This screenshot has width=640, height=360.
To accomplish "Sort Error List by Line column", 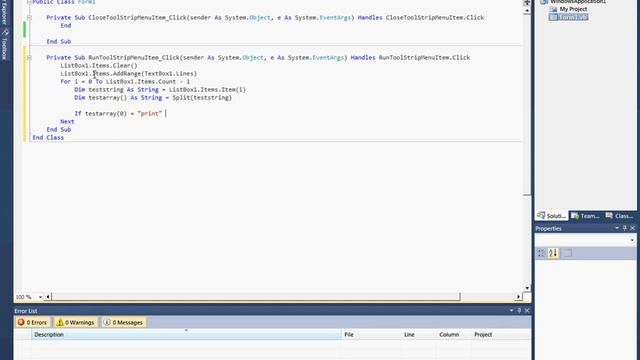I will pyautogui.click(x=419, y=334).
